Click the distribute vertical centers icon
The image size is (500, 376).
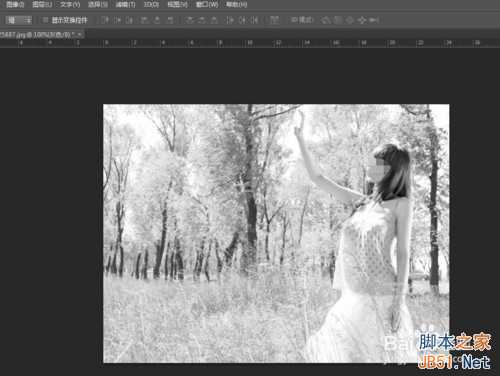point(202,20)
